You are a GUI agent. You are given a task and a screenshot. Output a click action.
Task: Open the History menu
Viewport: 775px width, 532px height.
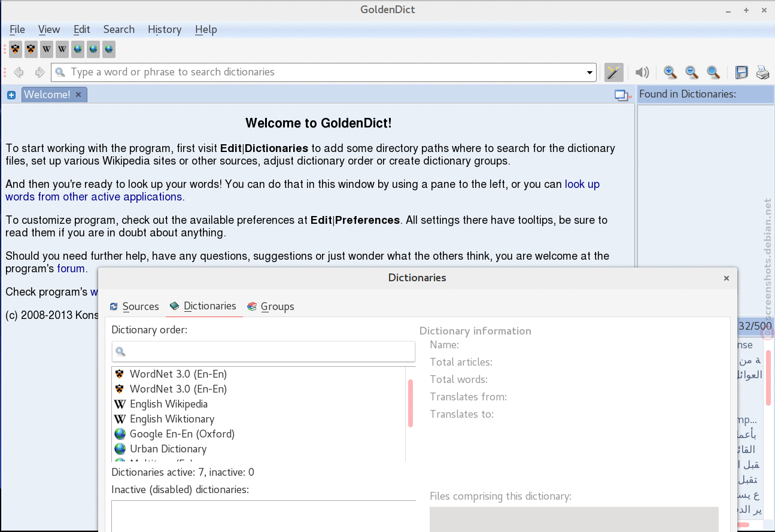(x=165, y=29)
